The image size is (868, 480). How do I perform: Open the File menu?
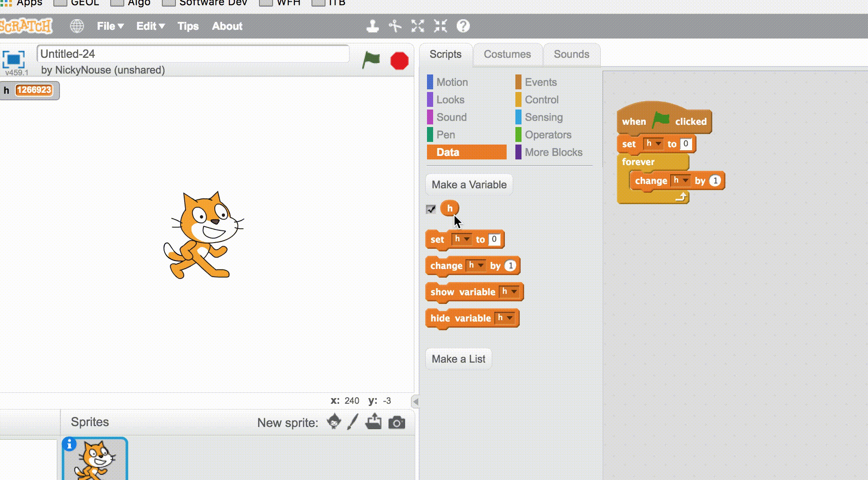(110, 26)
